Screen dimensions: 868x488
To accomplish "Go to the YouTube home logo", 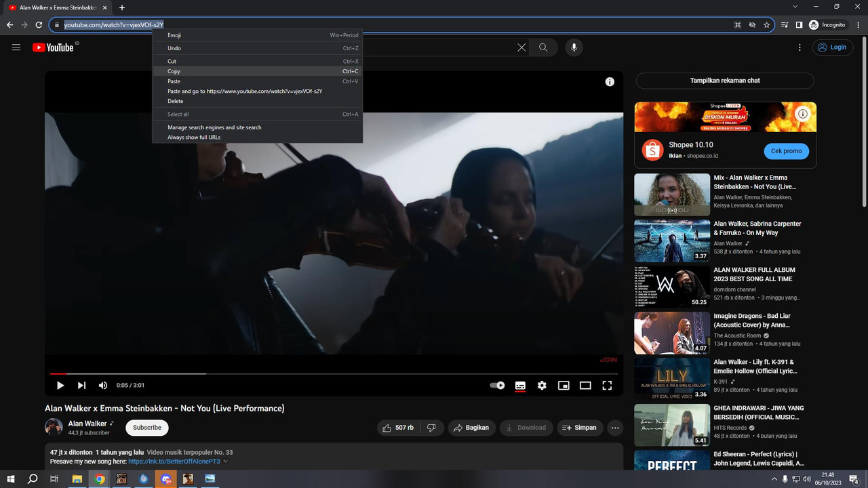I will pos(52,47).
